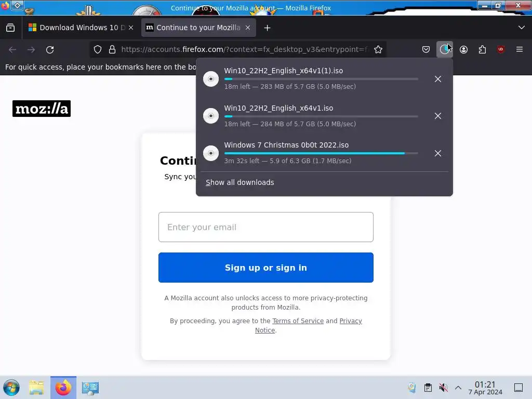Click disc icon of Win10_22H2_English_x64v1(1).iso
The height and width of the screenshot is (399, 532).
pos(211,79)
